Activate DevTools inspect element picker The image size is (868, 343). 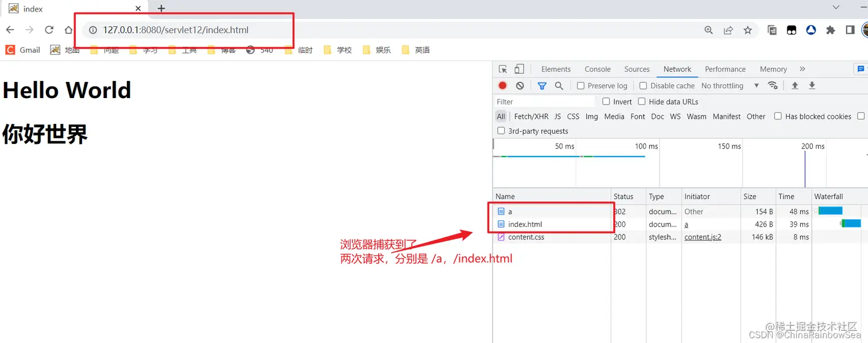[503, 69]
